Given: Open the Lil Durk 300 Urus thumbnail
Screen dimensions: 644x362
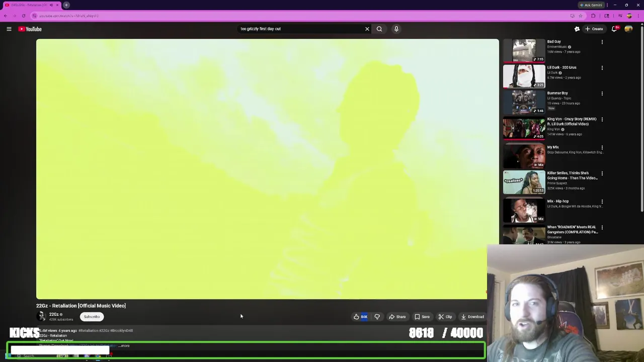Looking at the screenshot, I should point(524,76).
